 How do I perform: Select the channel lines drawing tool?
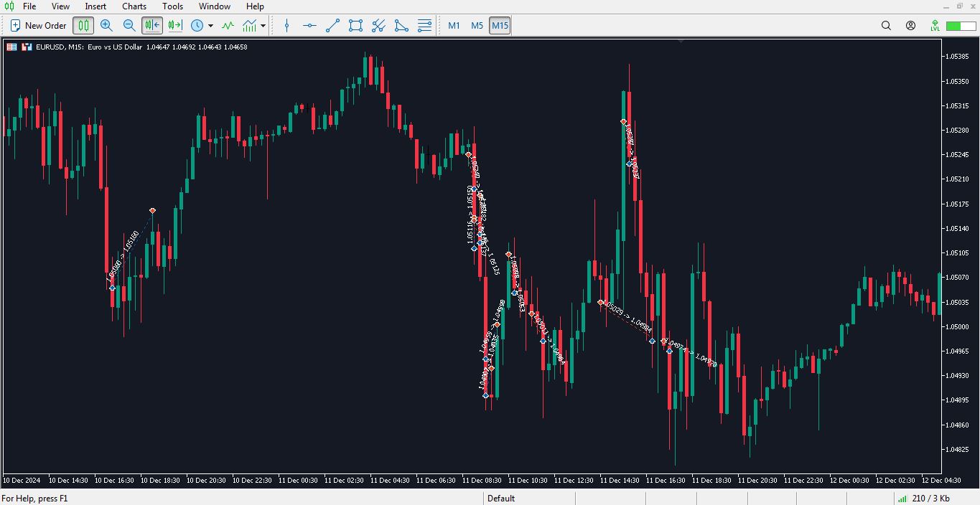[378, 25]
